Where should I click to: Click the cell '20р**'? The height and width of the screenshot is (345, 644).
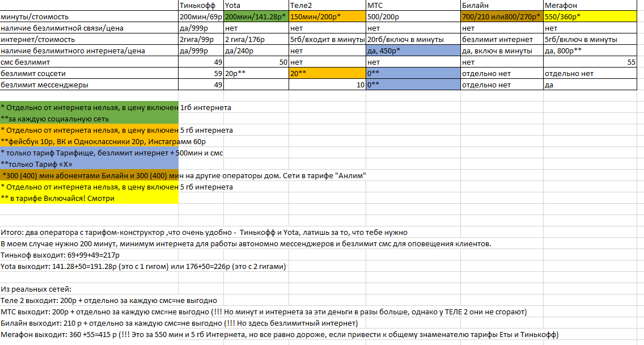point(256,73)
